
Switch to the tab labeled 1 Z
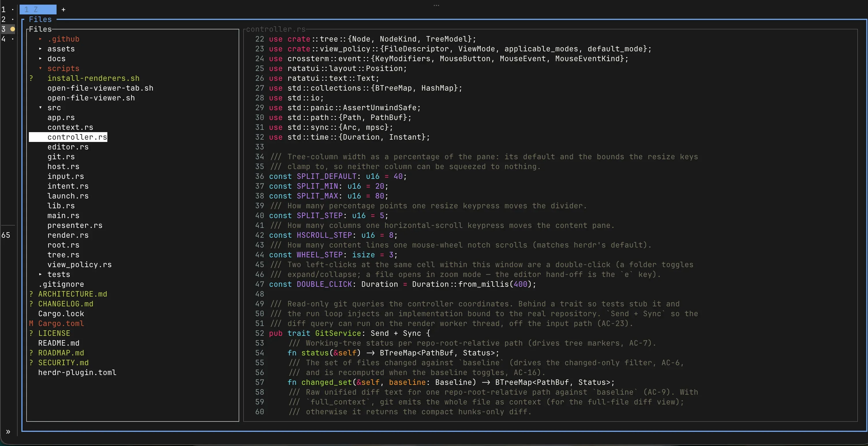tap(38, 10)
